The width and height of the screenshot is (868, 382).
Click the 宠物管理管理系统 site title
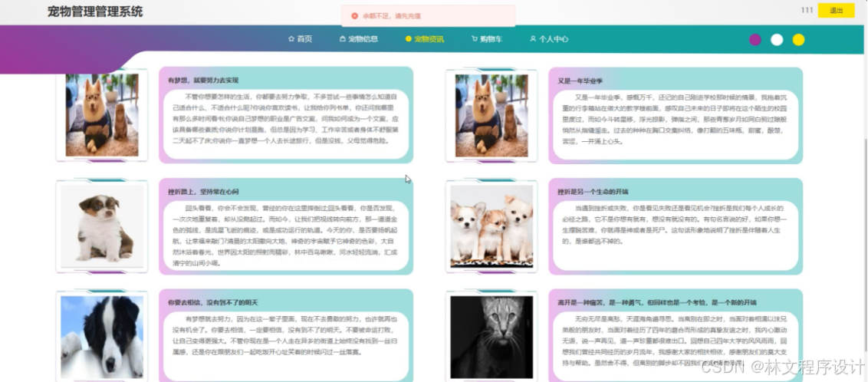[x=95, y=11]
